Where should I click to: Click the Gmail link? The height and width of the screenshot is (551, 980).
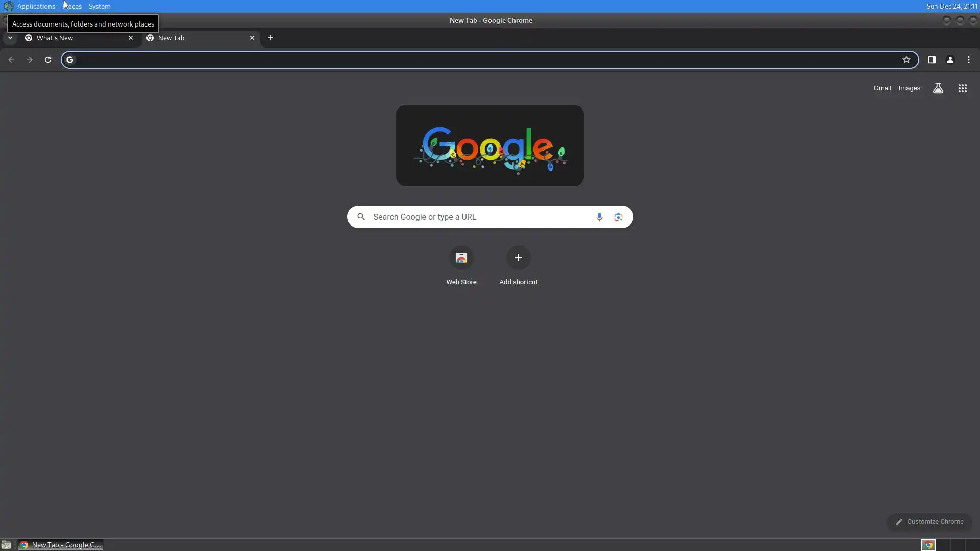pos(881,88)
